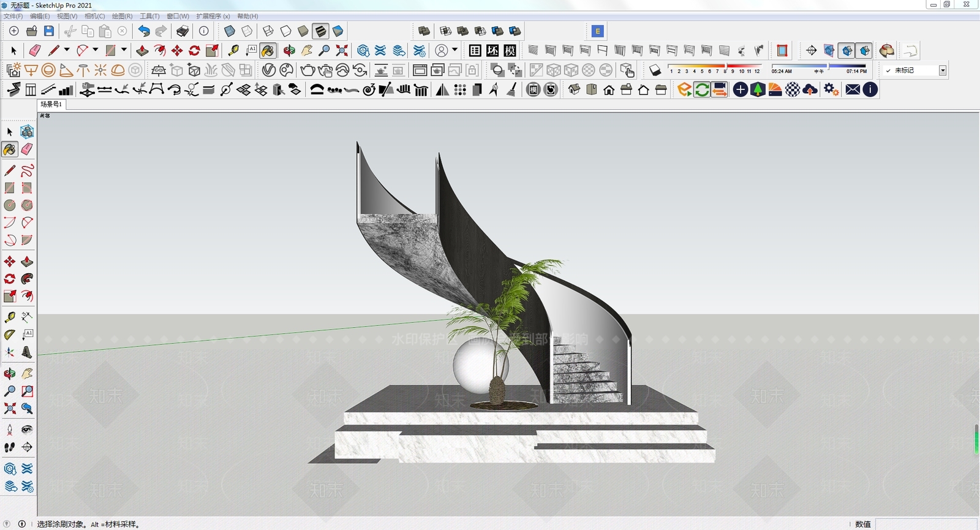Switch to the 场景号1 scene tab
This screenshot has width=980, height=530.
51,104
